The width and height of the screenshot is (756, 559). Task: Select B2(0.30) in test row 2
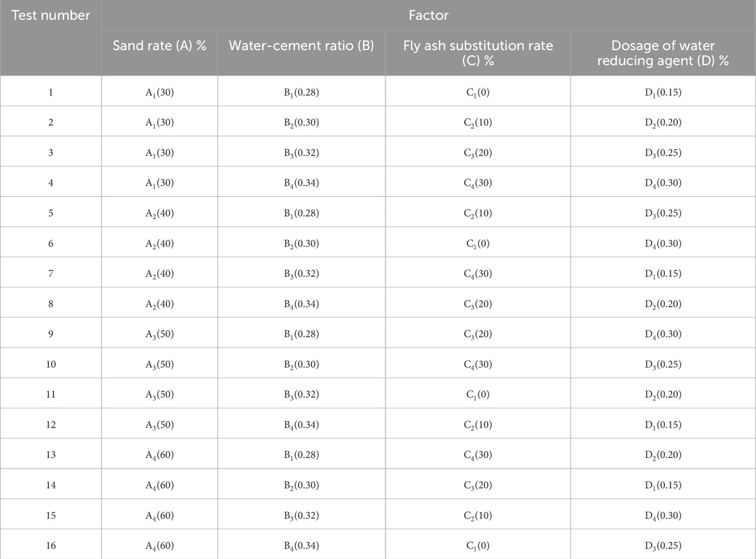pos(301,122)
